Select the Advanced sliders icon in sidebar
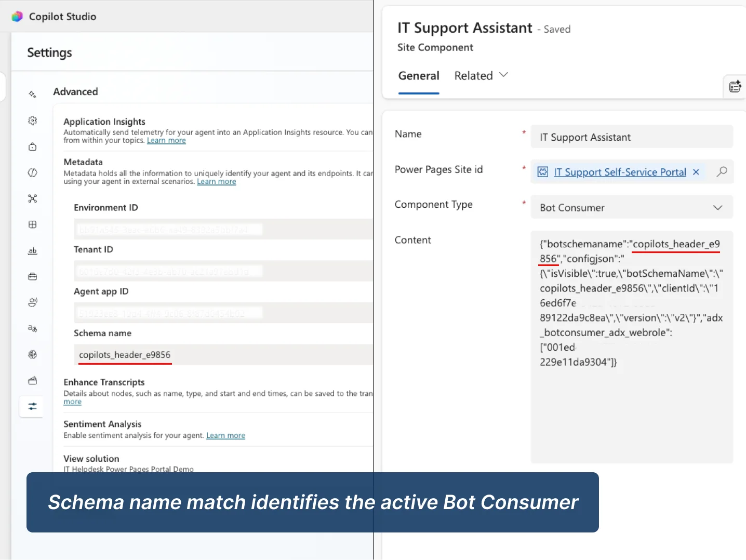The image size is (746, 560). (x=32, y=406)
